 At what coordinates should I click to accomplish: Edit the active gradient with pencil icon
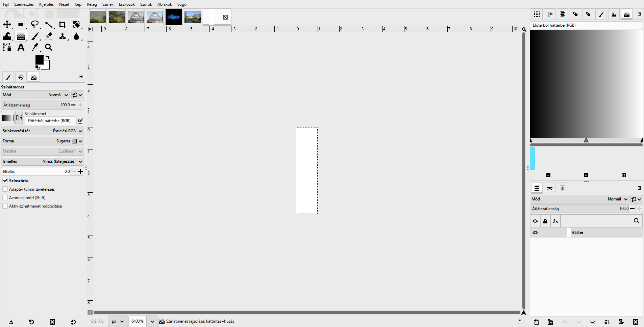pyautogui.click(x=80, y=121)
